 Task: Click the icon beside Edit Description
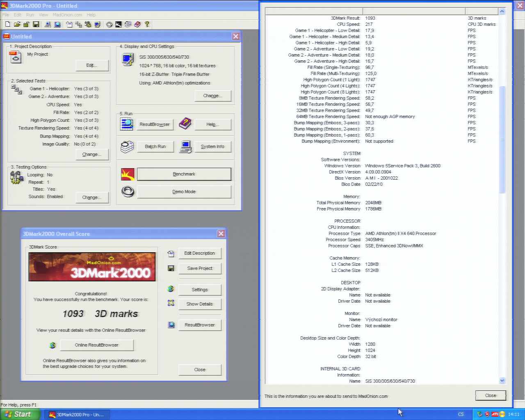point(171,254)
